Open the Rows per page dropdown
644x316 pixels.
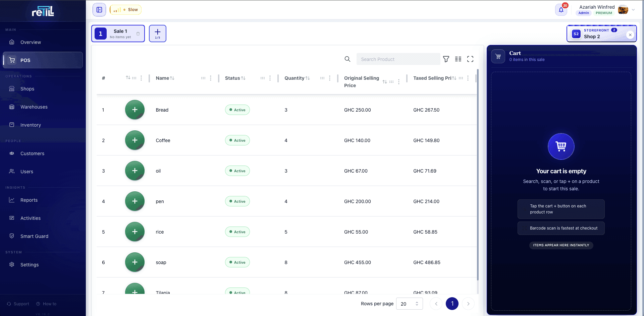pyautogui.click(x=409, y=304)
